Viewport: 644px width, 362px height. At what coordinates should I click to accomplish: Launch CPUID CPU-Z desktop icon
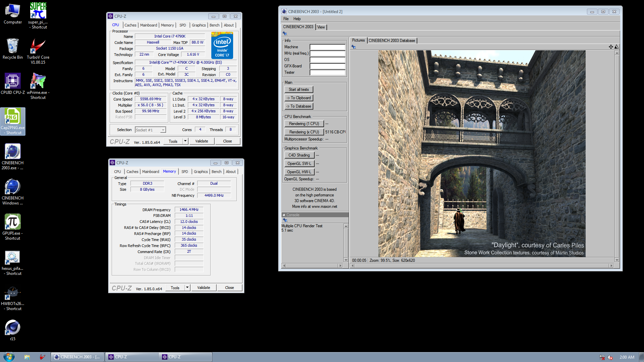click(12, 84)
